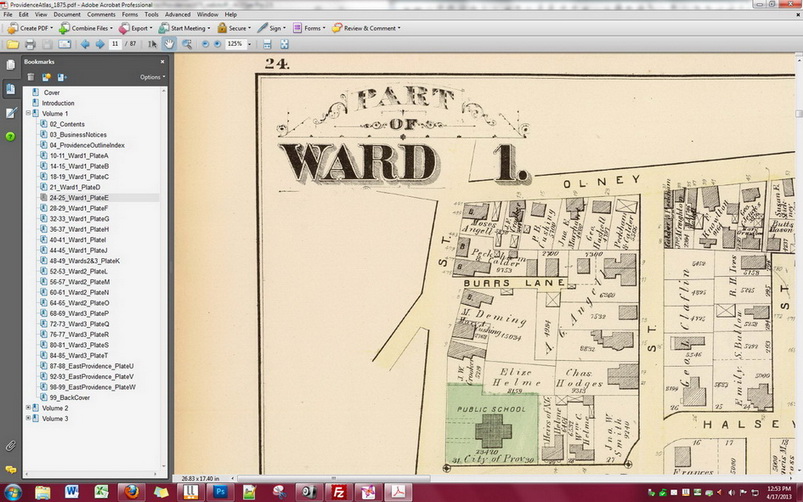Open the Edit menu
The height and width of the screenshot is (502, 803).
tap(24, 14)
